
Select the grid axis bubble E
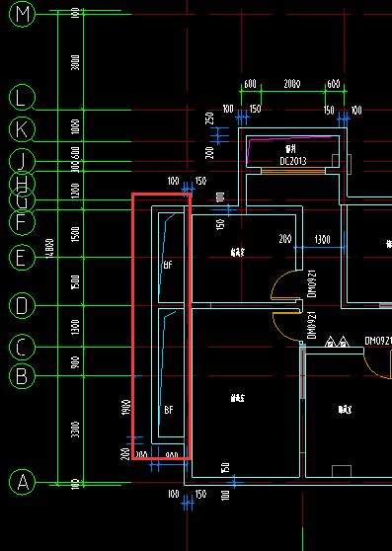(22, 258)
